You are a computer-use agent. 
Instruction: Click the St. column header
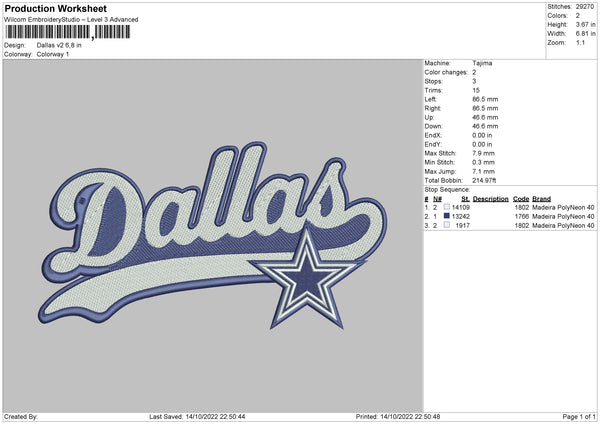click(466, 199)
